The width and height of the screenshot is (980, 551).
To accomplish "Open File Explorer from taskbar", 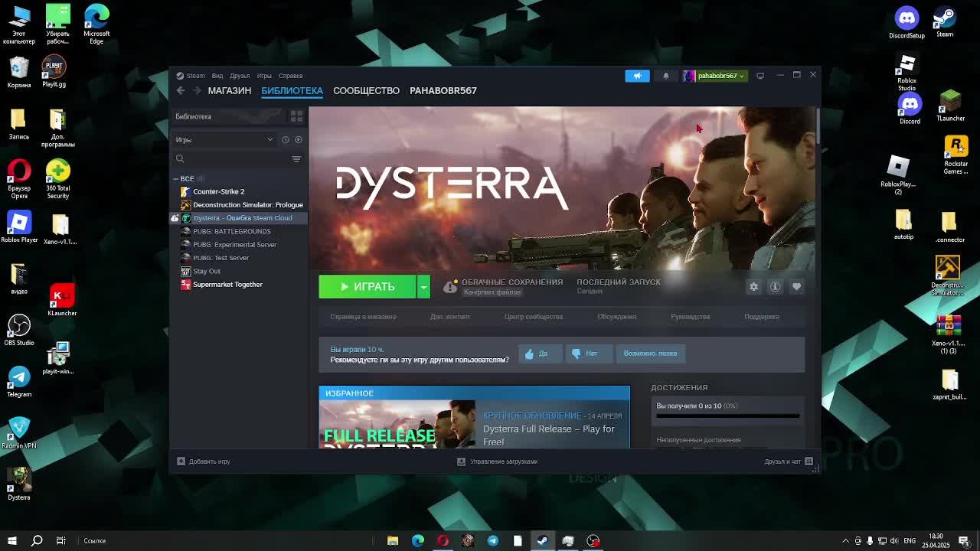I will click(393, 541).
